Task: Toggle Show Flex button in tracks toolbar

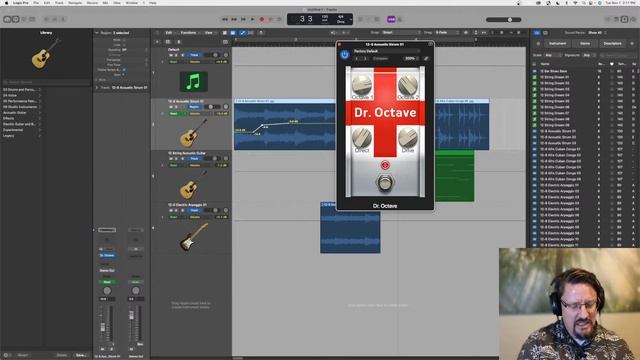Action: point(251,33)
